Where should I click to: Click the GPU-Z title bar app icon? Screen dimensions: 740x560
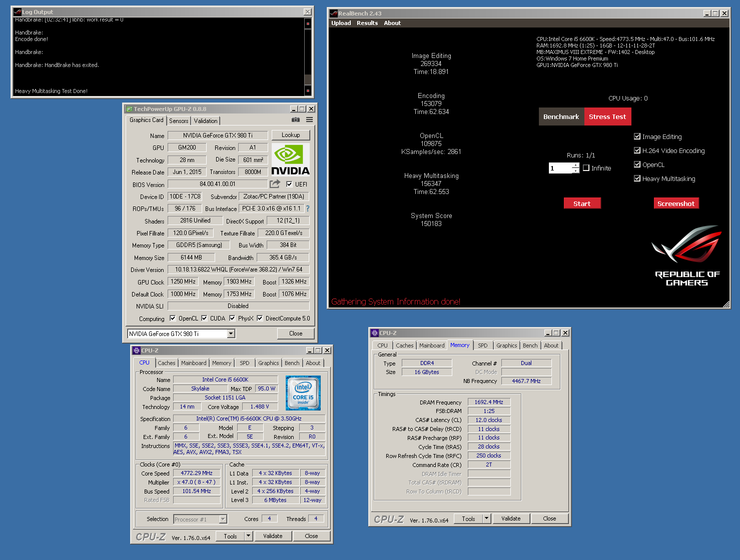click(129, 109)
